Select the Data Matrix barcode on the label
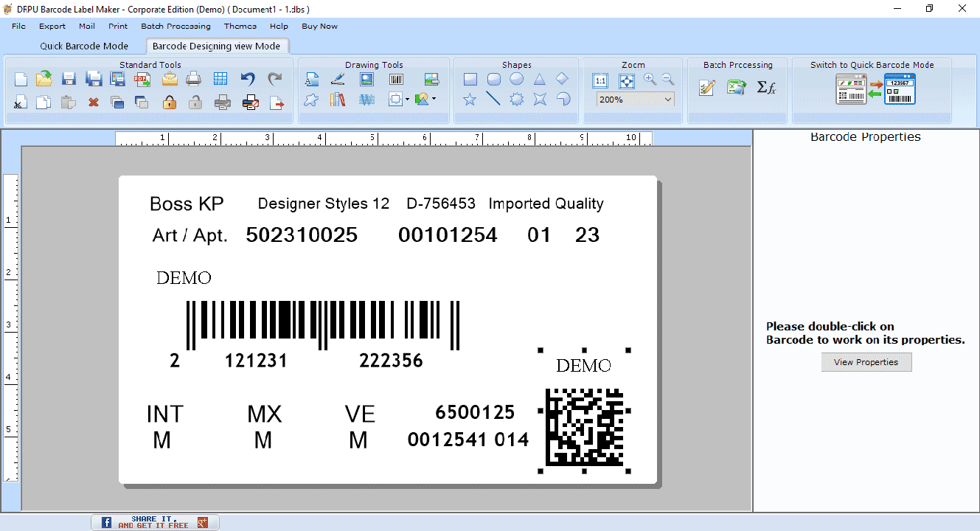Image resolution: width=980 pixels, height=531 pixels. tap(585, 428)
